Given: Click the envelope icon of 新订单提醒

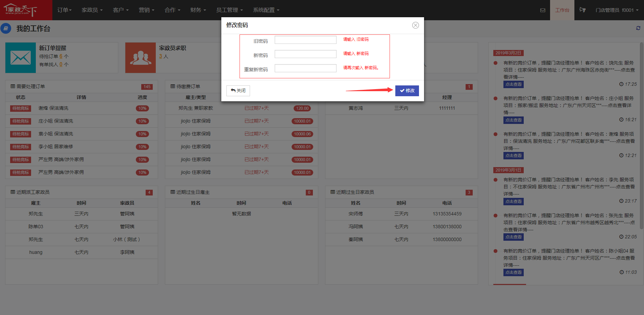Looking at the screenshot, I should [x=21, y=58].
